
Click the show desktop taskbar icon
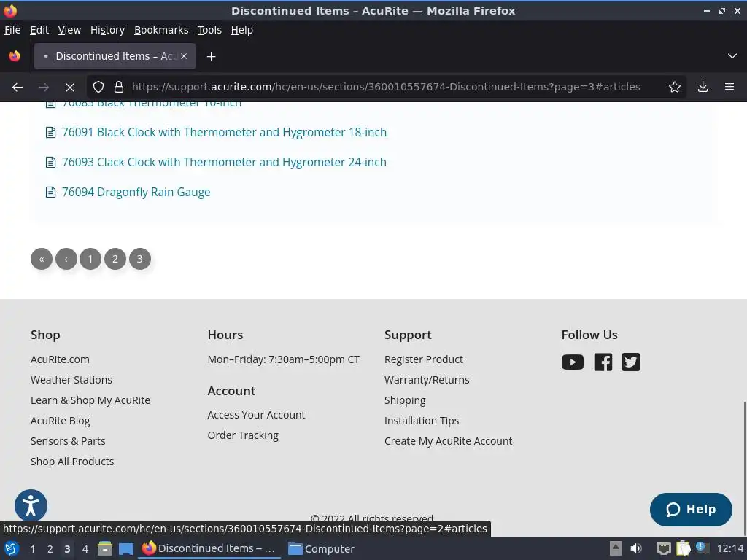tap(126, 549)
